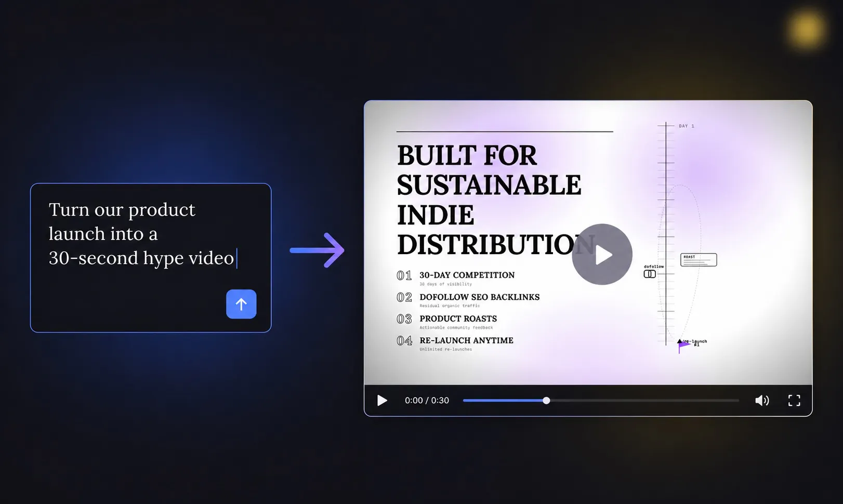This screenshot has height=504, width=843.
Task: Click the "Residual organic traffic" subtext
Action: click(450, 306)
